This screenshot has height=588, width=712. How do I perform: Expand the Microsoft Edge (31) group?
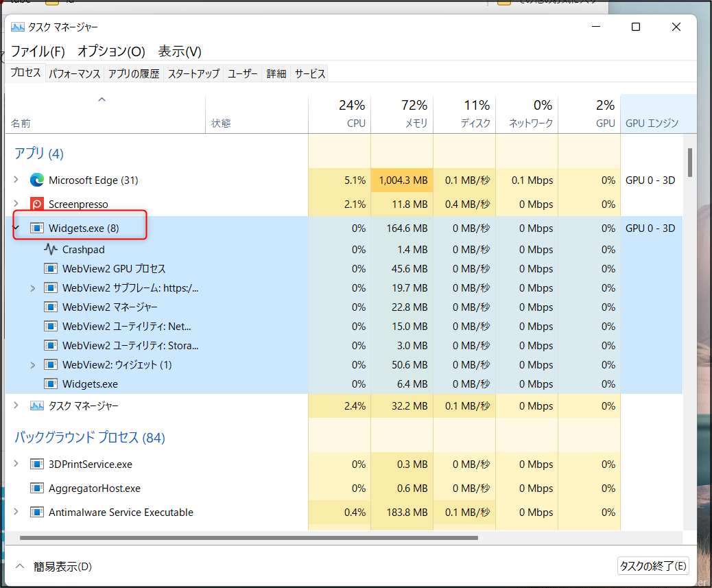tap(16, 180)
